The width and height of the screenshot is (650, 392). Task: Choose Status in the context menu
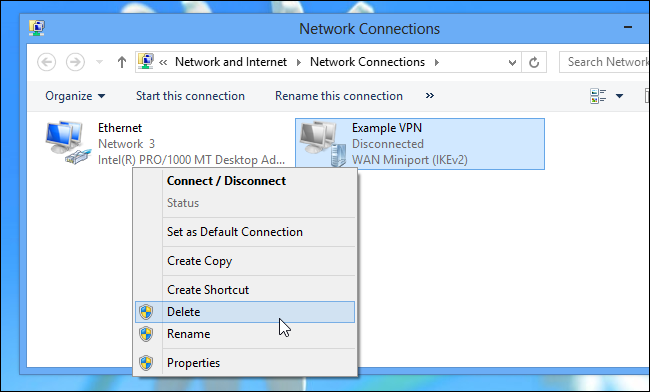click(x=245, y=203)
